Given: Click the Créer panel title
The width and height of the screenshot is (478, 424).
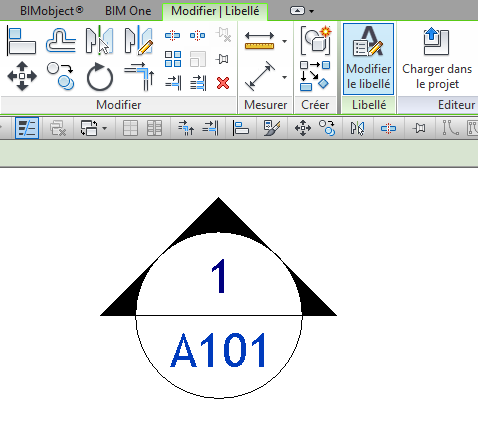Looking at the screenshot, I should [x=315, y=105].
